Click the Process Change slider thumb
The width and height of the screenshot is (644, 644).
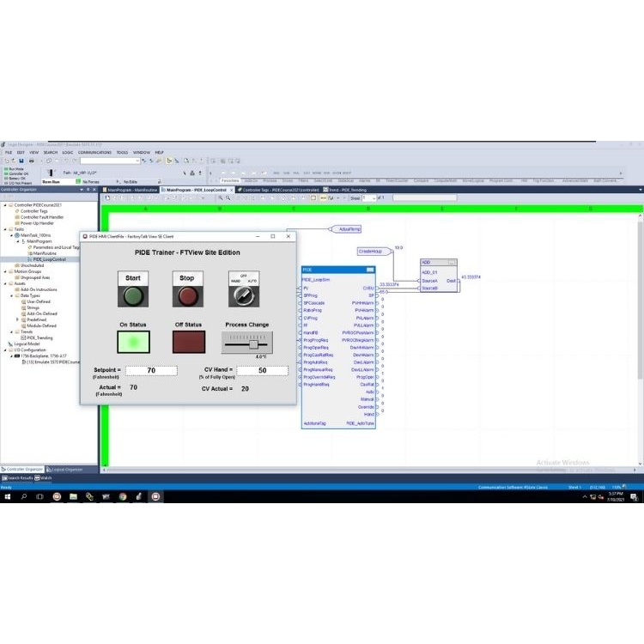coord(253,344)
